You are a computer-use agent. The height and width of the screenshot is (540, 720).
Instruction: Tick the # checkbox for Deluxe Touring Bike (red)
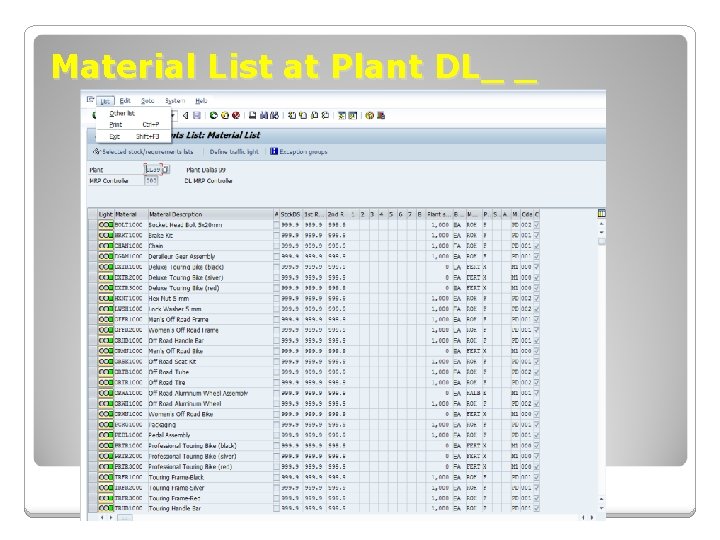(276, 288)
